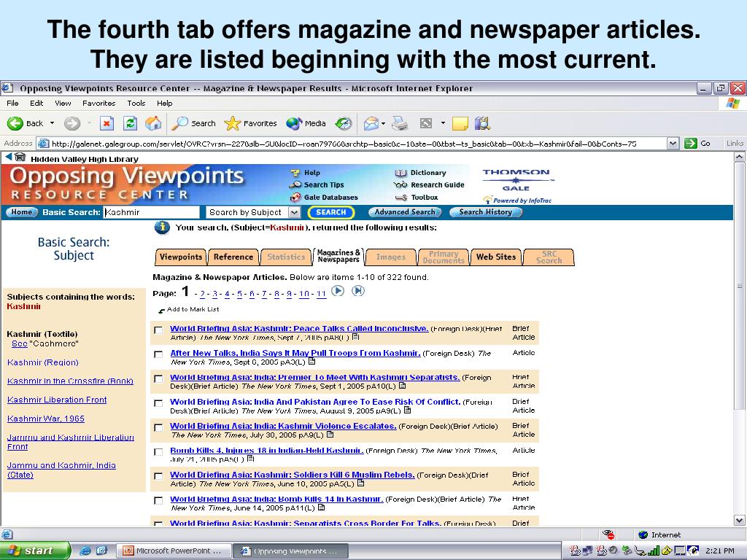
Task: Open Mail icon dropdown arrow
Action: [x=384, y=124]
